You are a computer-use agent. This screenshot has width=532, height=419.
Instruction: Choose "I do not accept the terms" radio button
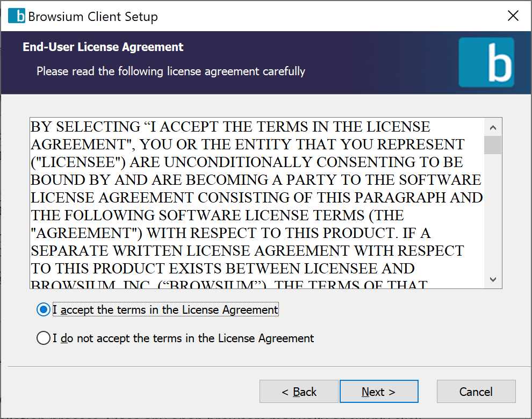tap(44, 338)
